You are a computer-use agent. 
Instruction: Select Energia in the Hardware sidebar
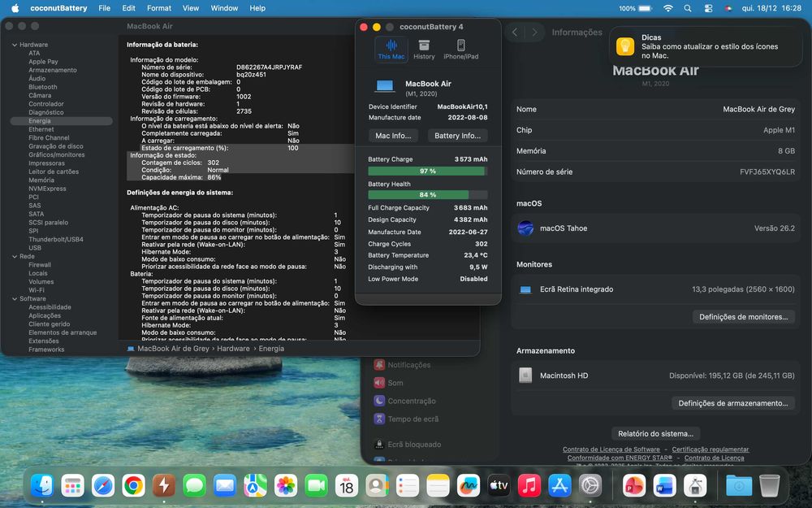[x=61, y=121]
